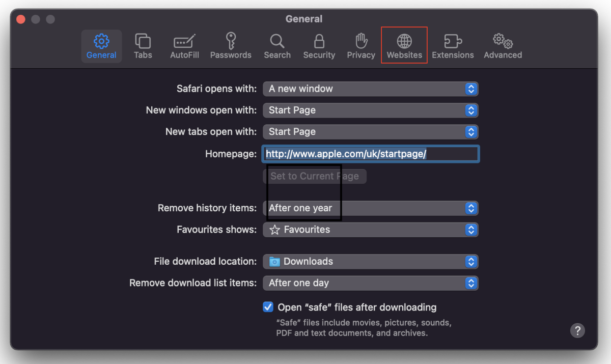Open the Websites preferences pane

pyautogui.click(x=404, y=46)
